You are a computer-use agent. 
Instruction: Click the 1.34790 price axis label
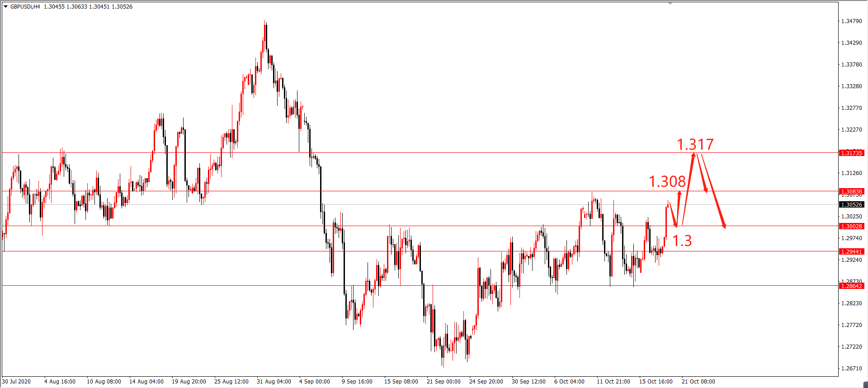click(851, 21)
